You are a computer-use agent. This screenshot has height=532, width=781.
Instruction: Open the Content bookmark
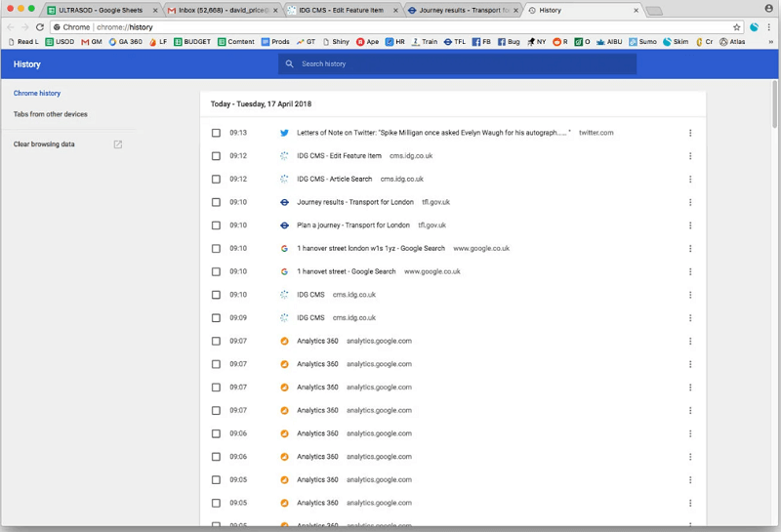236,42
